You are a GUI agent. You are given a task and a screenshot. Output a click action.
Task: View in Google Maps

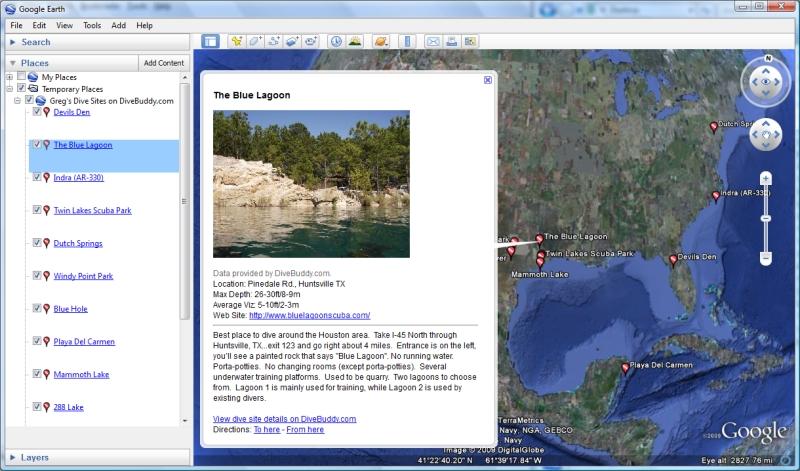tap(470, 41)
